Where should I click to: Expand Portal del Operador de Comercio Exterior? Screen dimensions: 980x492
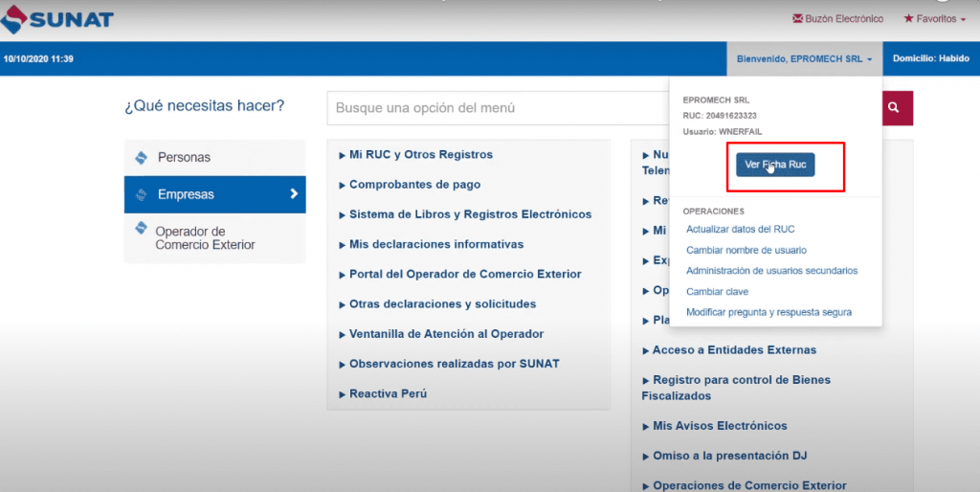[x=460, y=275]
